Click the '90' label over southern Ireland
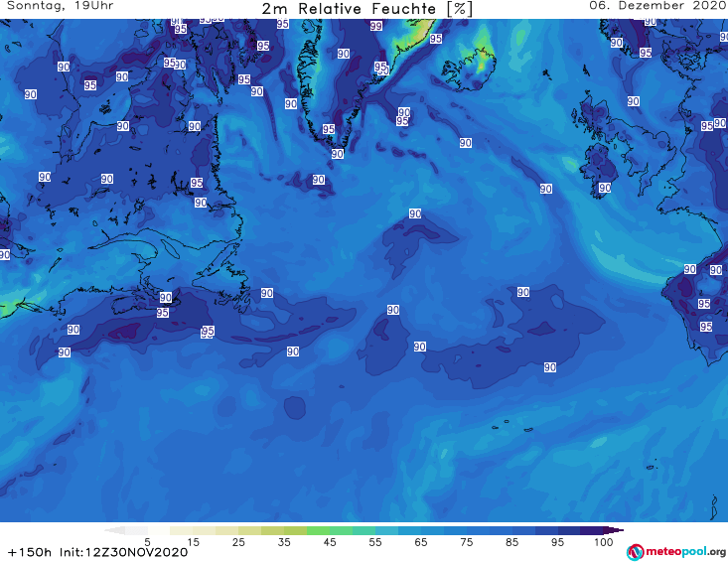 click(x=605, y=188)
